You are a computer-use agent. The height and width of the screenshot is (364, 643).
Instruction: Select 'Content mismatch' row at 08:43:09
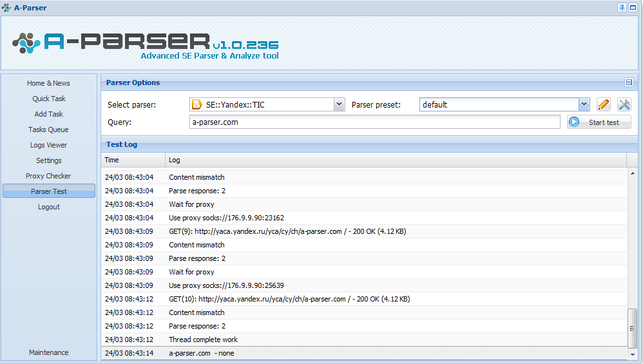(364, 245)
